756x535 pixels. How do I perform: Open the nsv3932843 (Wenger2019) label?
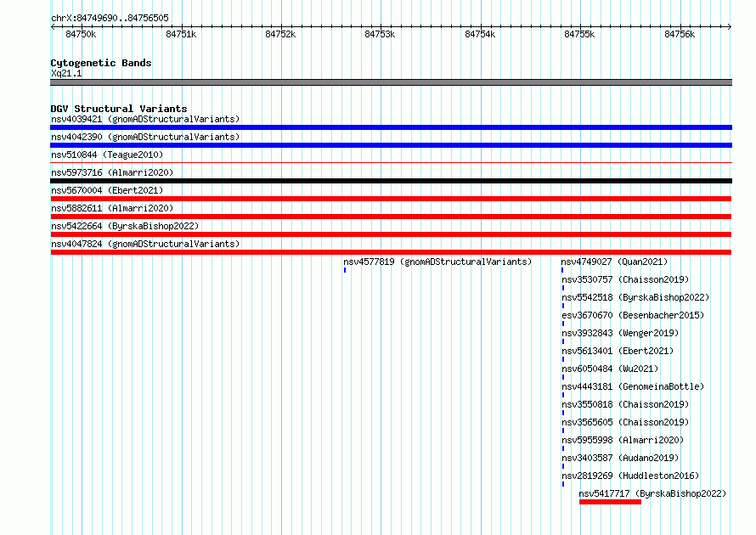620,333
